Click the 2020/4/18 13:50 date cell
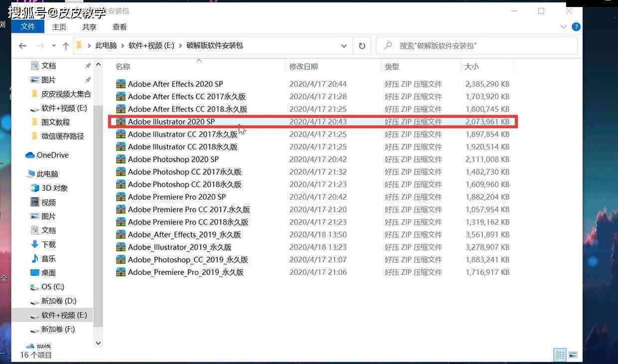Image resolution: width=618 pixels, height=364 pixels. 318,235
